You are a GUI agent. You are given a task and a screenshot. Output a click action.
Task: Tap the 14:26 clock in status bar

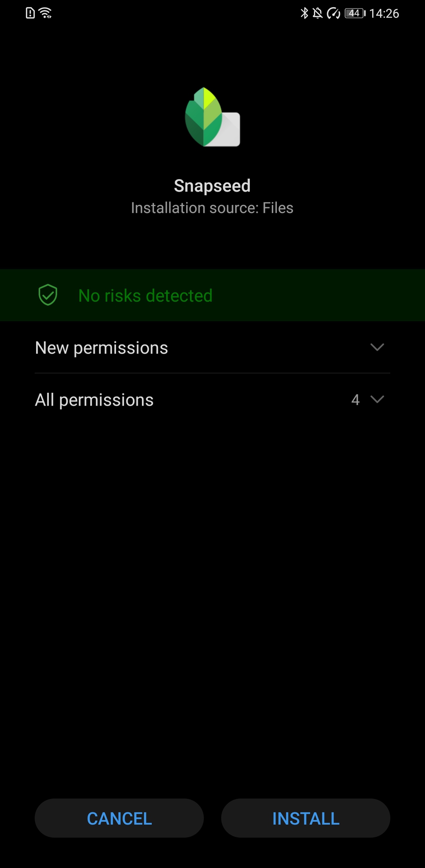384,14
